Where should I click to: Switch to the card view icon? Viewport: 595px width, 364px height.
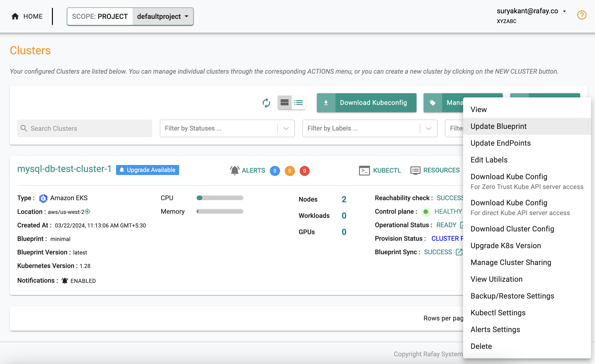point(284,102)
